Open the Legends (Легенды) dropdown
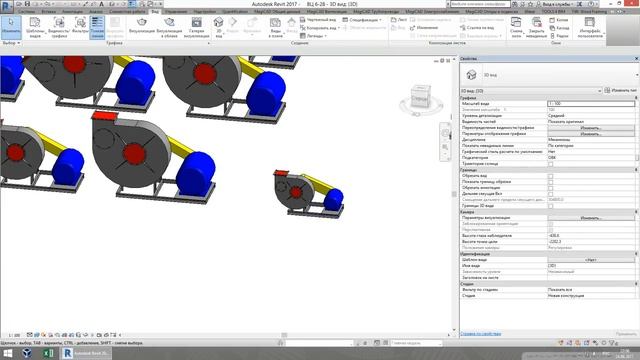 click(x=313, y=36)
